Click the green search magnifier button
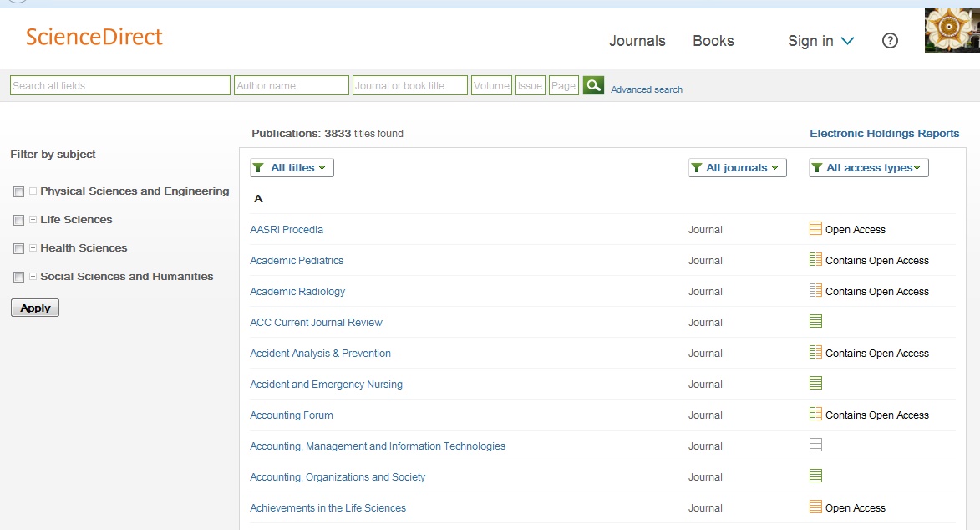The image size is (980, 530). [593, 85]
